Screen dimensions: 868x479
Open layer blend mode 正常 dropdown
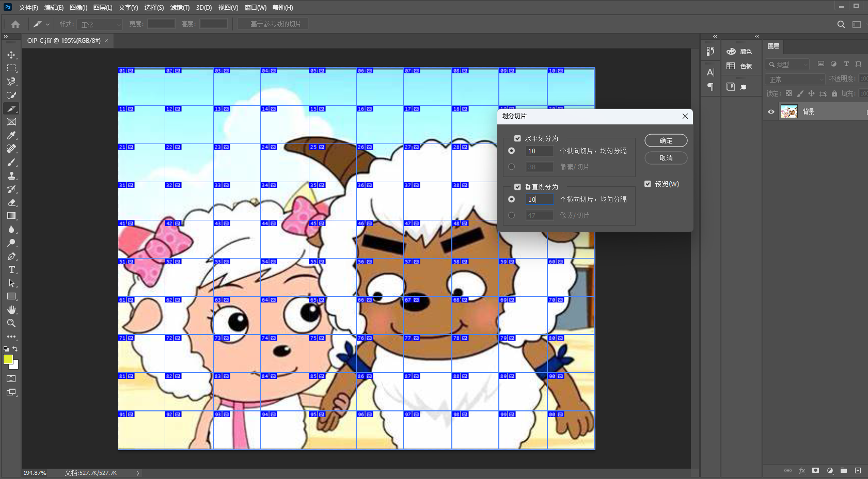point(795,79)
